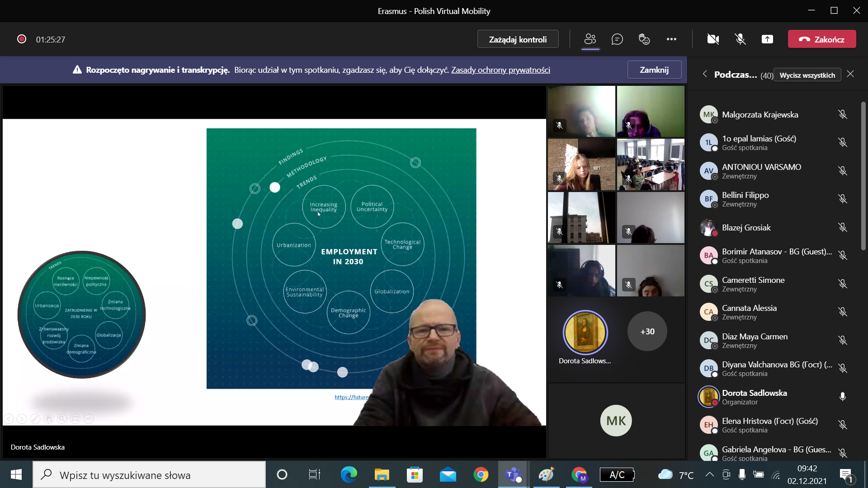Open Cortana circle on taskbar
868x488 pixels.
282,474
